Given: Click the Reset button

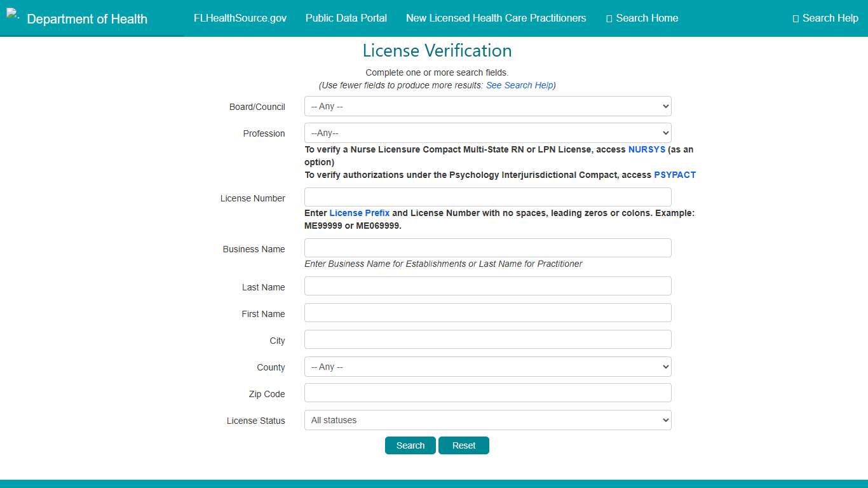Looking at the screenshot, I should [464, 445].
